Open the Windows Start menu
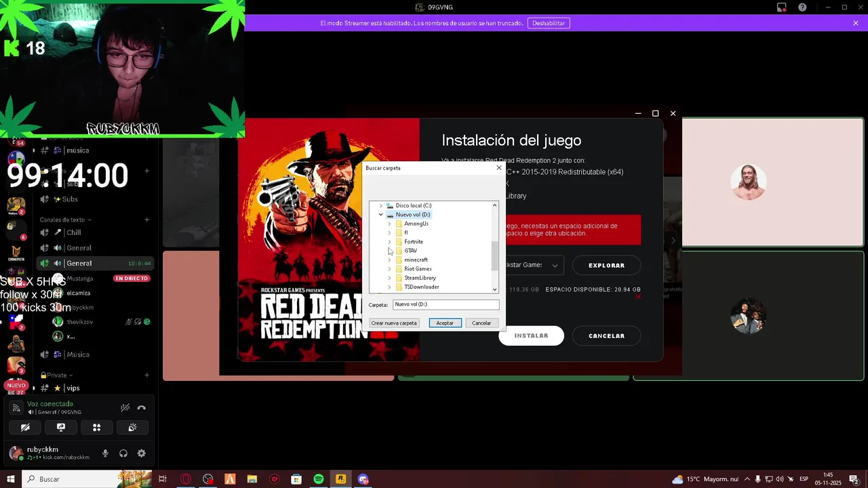The height and width of the screenshot is (488, 868). tap(11, 479)
